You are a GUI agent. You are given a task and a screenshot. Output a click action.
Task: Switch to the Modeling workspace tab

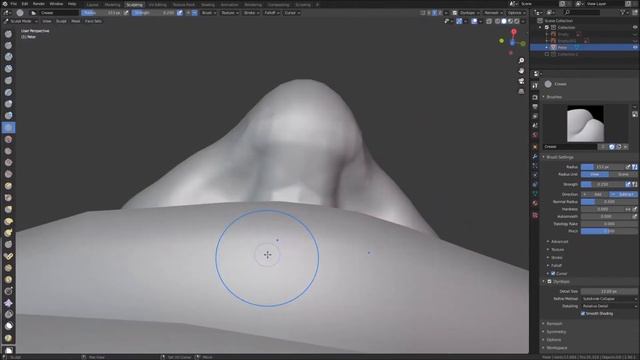click(x=112, y=4)
